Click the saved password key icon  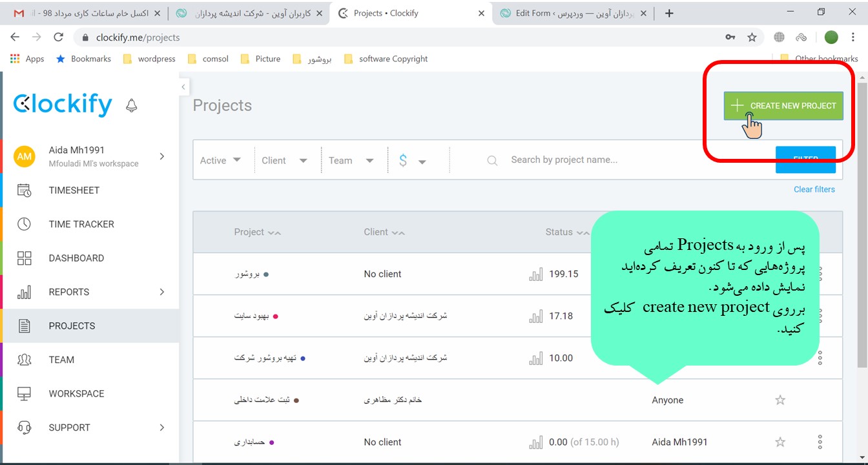click(x=730, y=37)
